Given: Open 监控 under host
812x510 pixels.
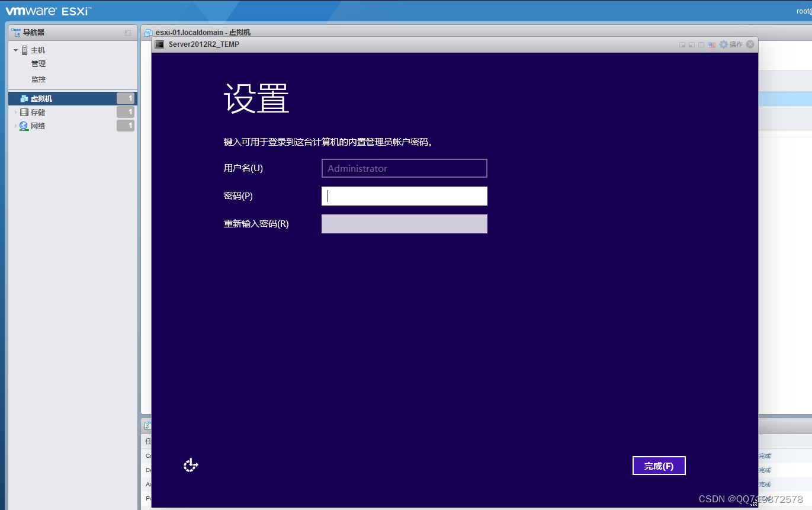Looking at the screenshot, I should point(38,79).
